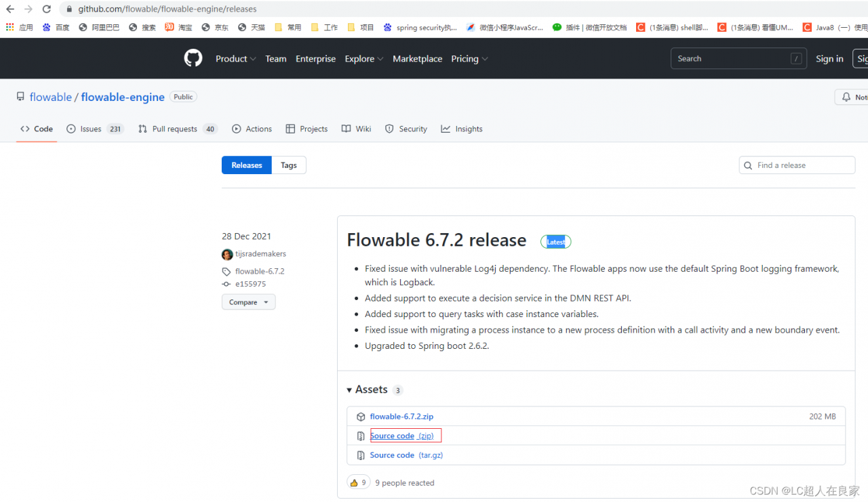Open the Java8 CSDN bookmark

point(835,27)
